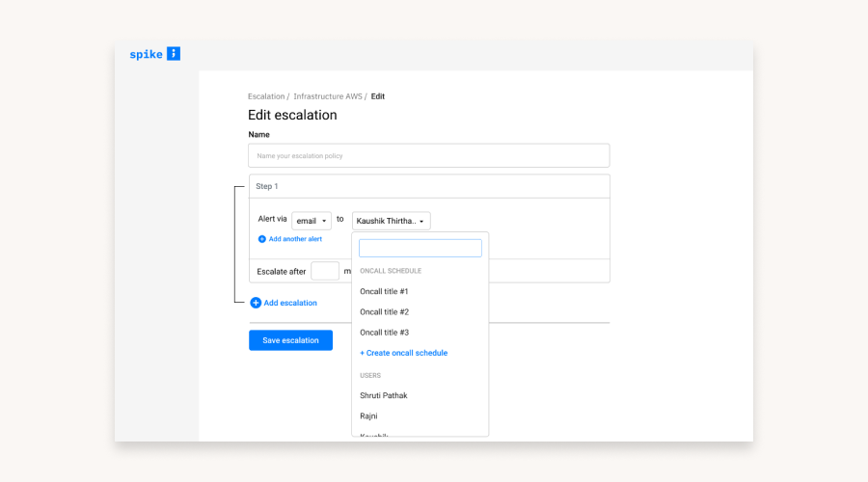The image size is (868, 482).
Task: Click the plus icon beside Add another alert
Action: 262,239
